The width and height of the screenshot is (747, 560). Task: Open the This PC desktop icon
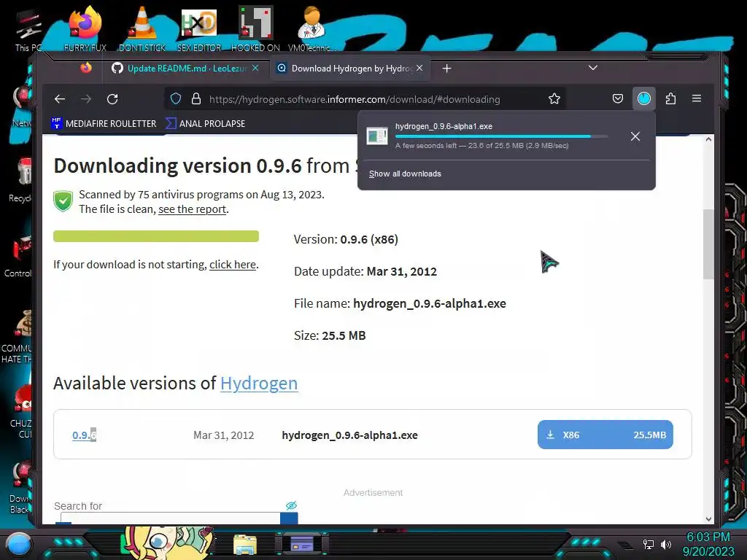pos(28,30)
